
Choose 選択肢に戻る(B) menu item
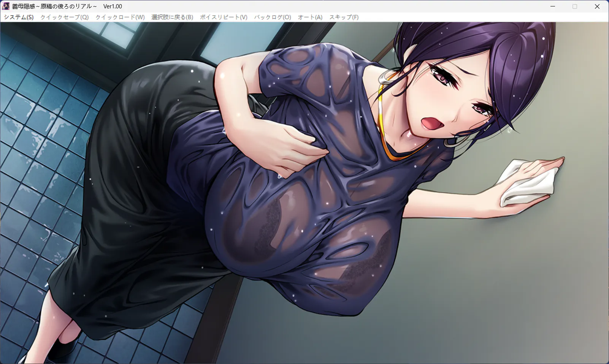point(172,17)
